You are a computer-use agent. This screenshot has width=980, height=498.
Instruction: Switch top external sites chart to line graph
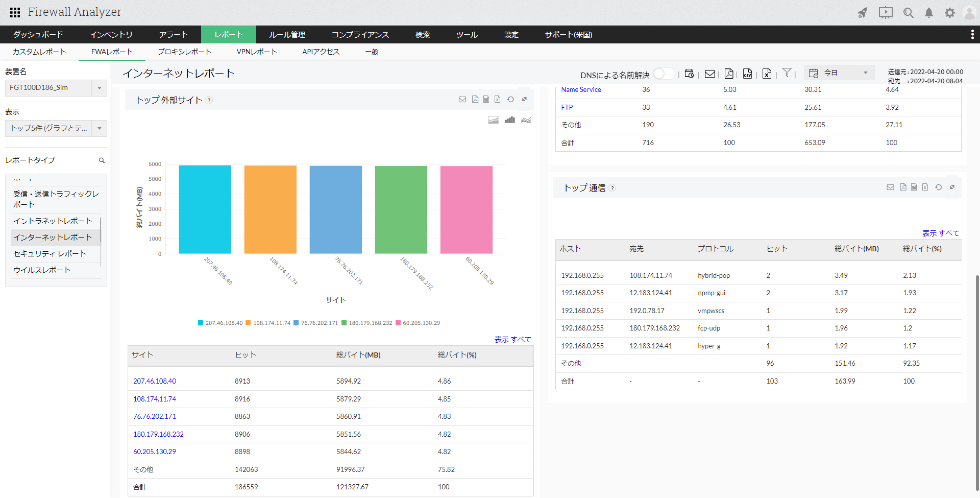pyautogui.click(x=526, y=120)
